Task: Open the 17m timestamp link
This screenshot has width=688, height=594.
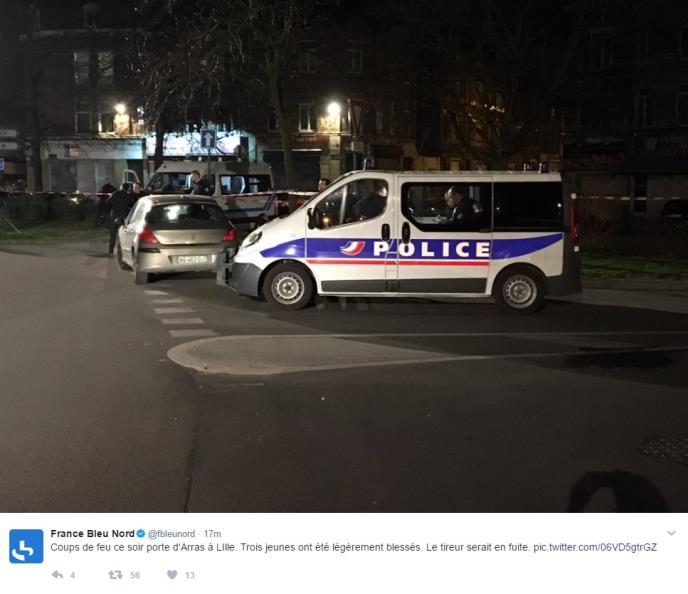Action: tap(212, 534)
